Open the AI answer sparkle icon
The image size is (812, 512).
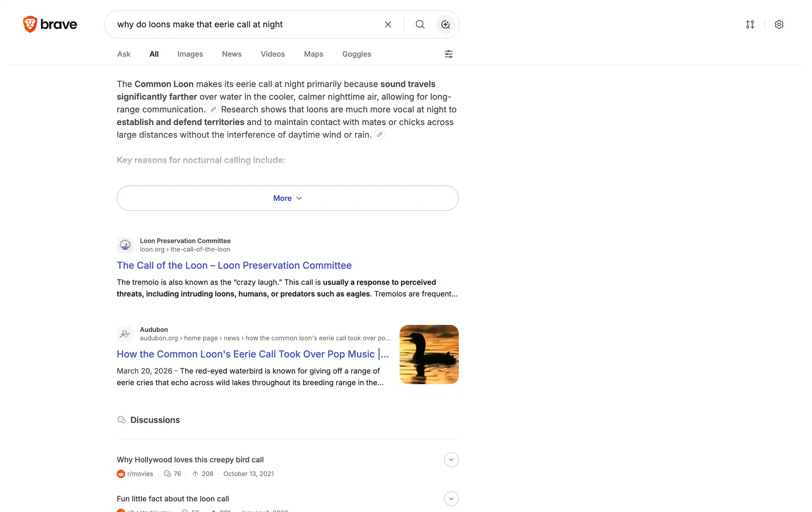tap(445, 24)
